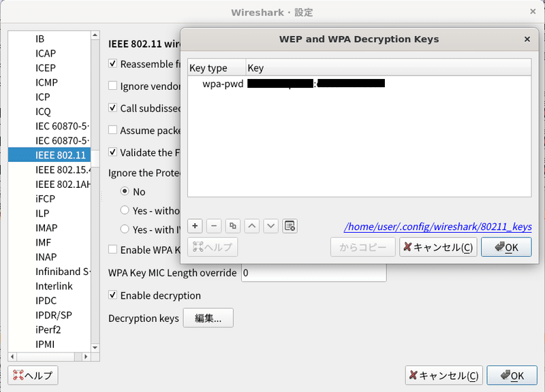Select INAP protocol in list
The height and width of the screenshot is (392, 545).
49,257
